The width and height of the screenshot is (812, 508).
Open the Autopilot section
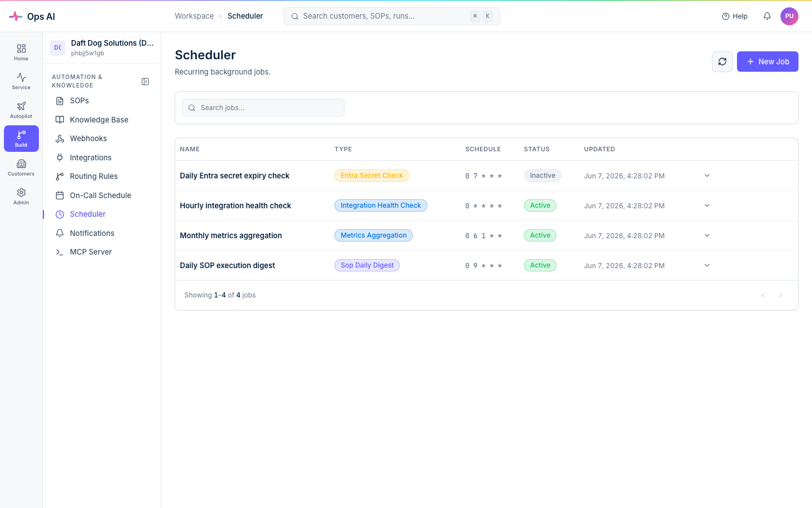[21, 110]
